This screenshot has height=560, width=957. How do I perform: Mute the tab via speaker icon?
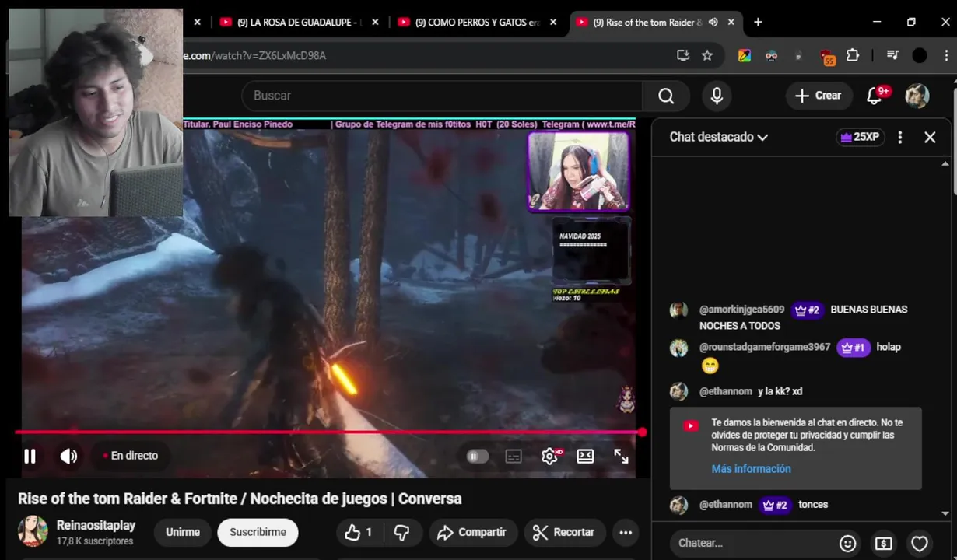pyautogui.click(x=713, y=23)
